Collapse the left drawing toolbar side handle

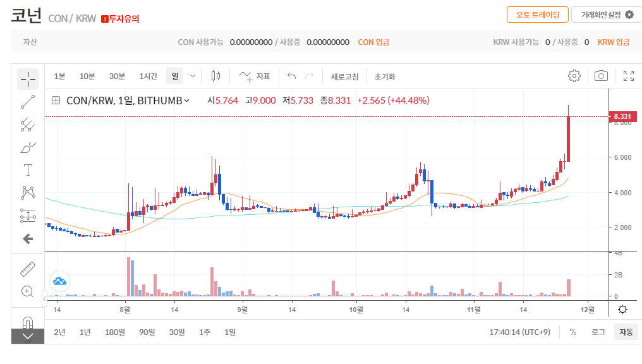[45, 299]
